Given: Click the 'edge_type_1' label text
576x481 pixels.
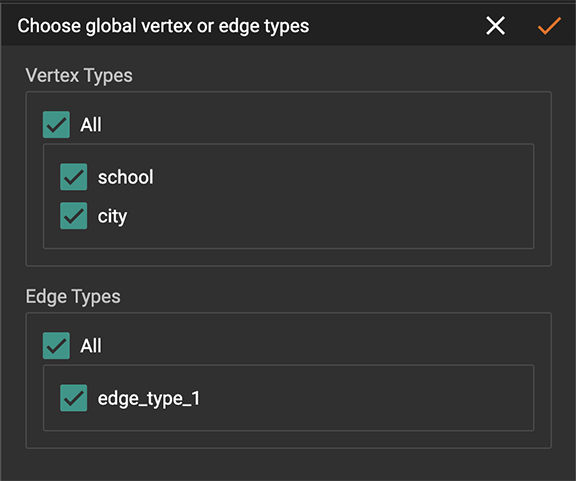Looking at the screenshot, I should click(148, 399).
